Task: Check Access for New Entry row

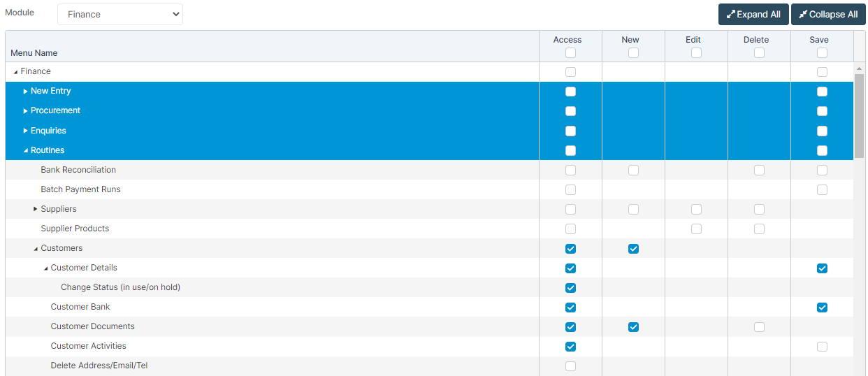Action: [571, 92]
